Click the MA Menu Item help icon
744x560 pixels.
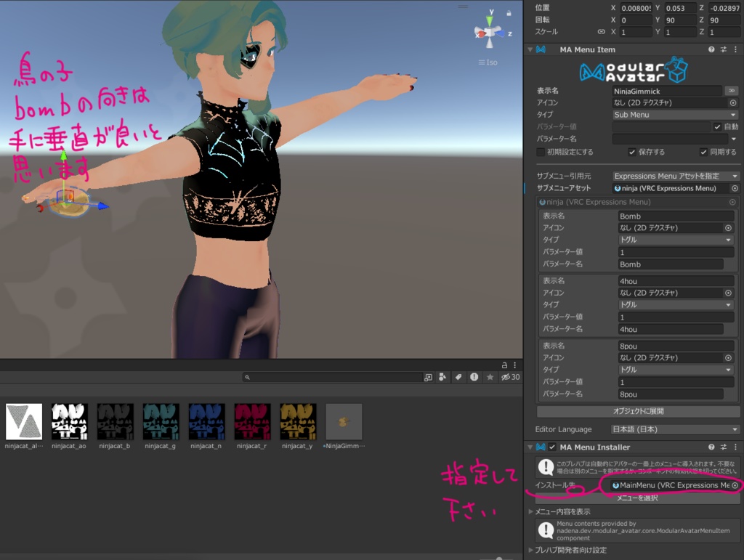coord(712,49)
